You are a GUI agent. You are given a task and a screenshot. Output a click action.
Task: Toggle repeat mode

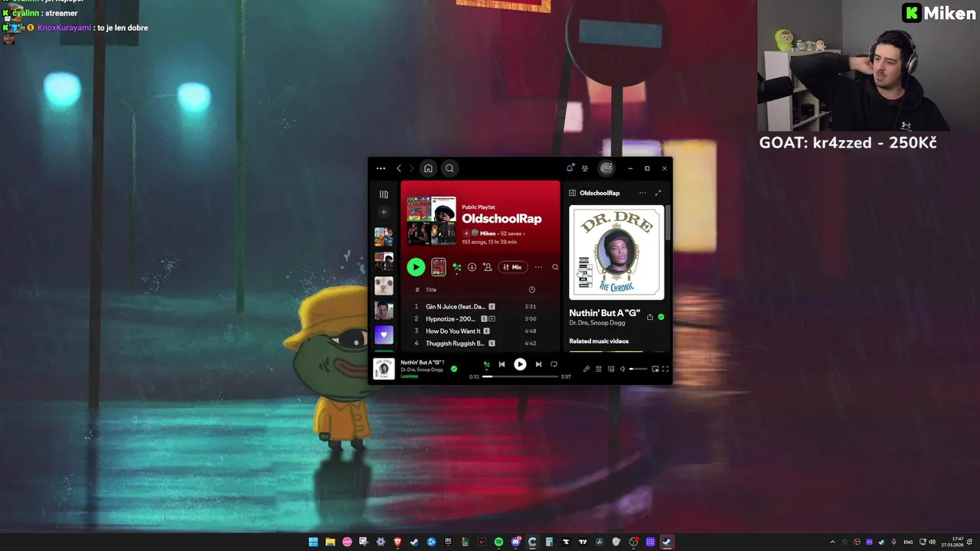[x=554, y=365]
